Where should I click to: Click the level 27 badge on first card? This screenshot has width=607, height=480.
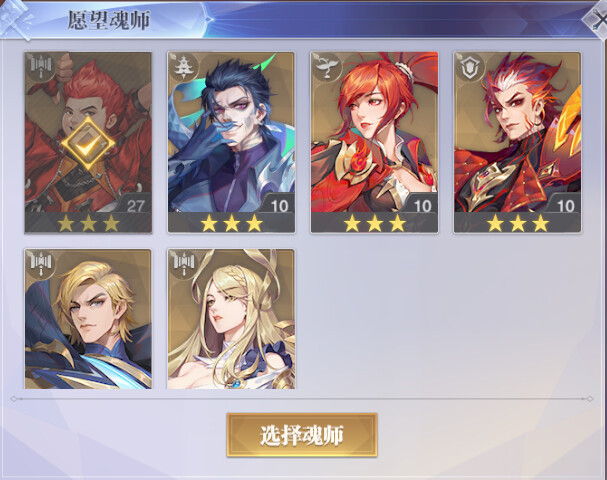click(135, 205)
